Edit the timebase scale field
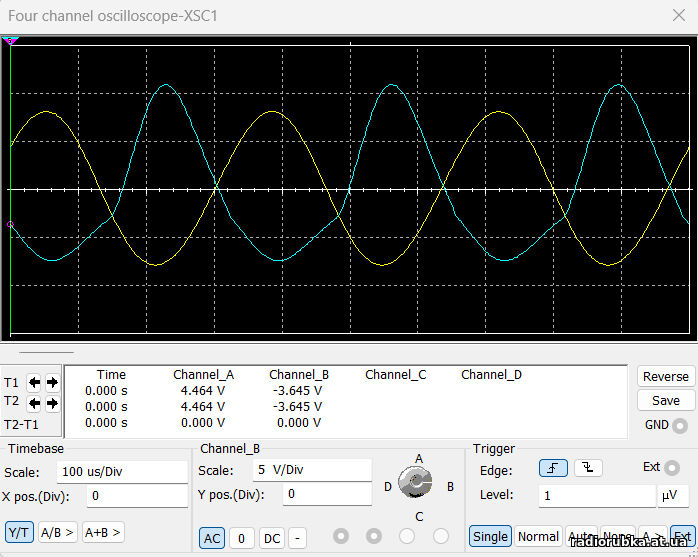Image resolution: width=698 pixels, height=557 pixels. point(122,472)
